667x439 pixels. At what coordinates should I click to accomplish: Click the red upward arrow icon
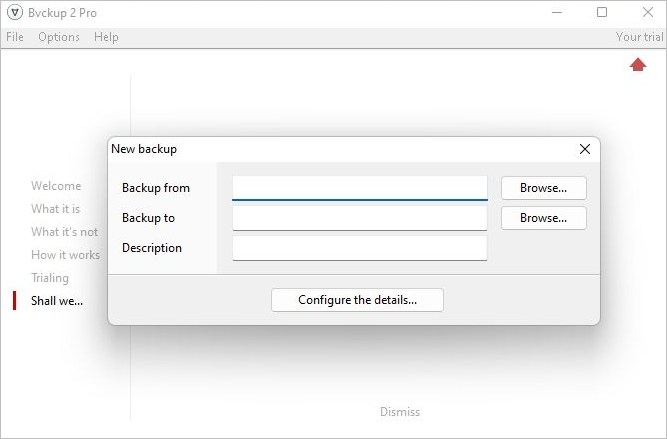pos(638,65)
